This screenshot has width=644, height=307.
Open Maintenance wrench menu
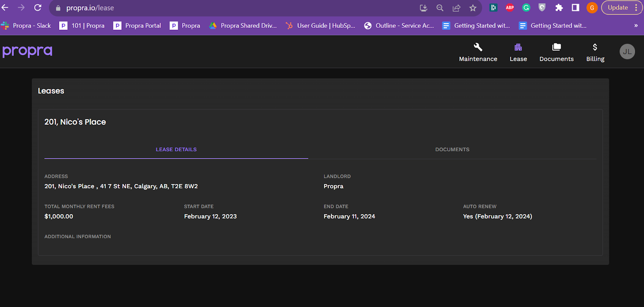478,52
